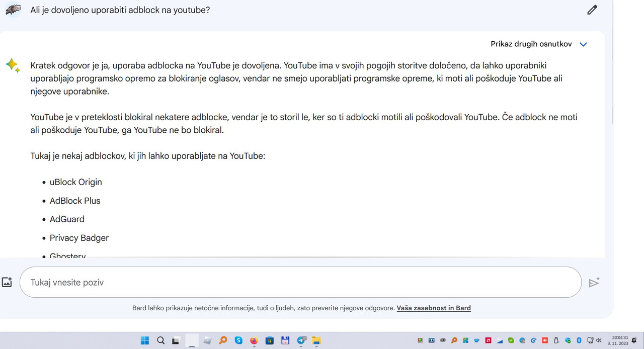644x349 pixels.
Task: Open the orange magnifier app in taskbar center
Action: coord(223,340)
